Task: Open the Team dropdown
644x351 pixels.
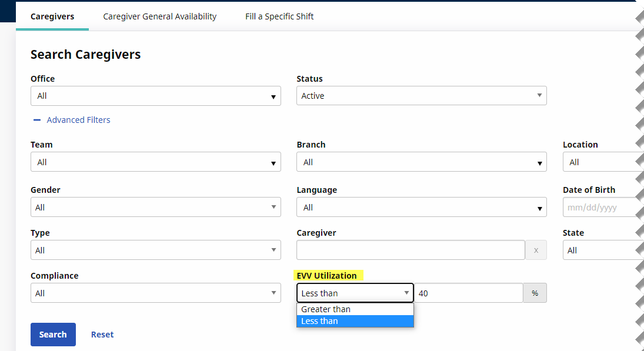Action: [x=155, y=162]
